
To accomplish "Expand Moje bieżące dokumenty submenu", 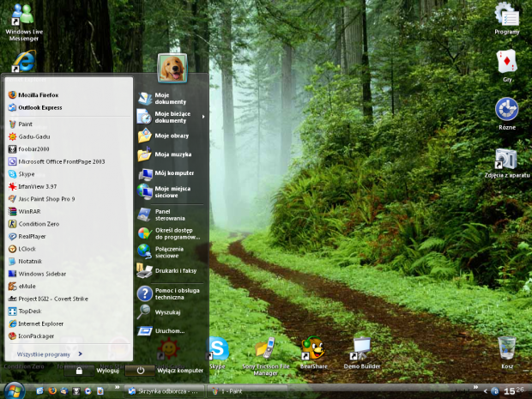I will [x=172, y=117].
